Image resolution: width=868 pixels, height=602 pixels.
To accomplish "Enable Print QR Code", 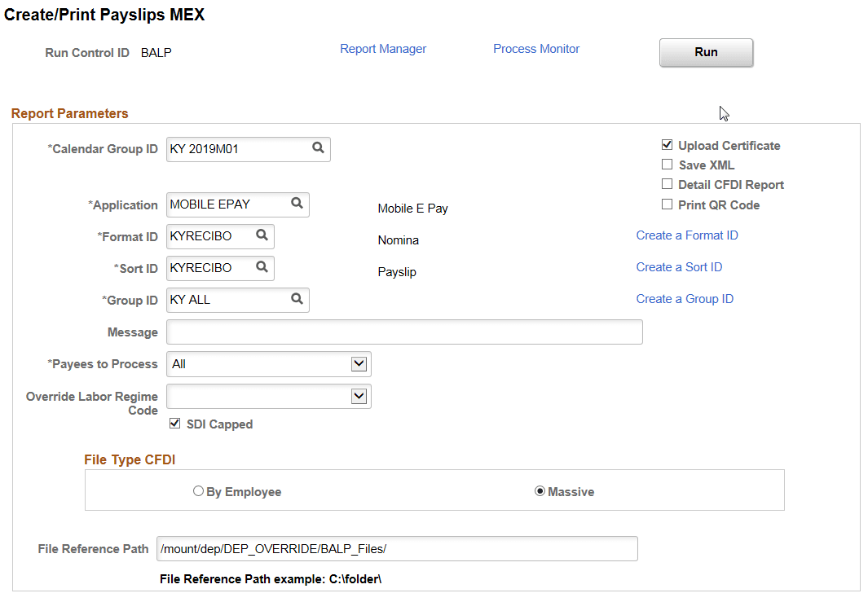I will pyautogui.click(x=667, y=204).
